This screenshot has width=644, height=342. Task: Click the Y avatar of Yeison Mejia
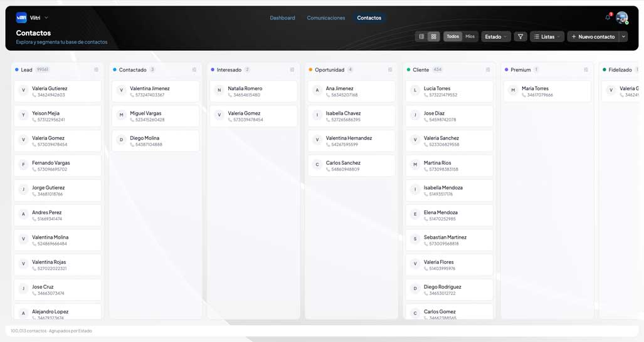click(23, 115)
